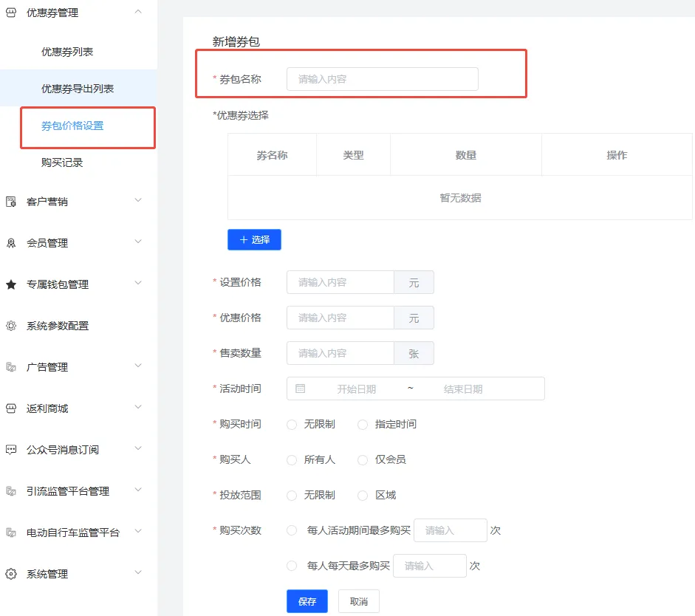Select 仅会员 radio for 购买人
This screenshot has height=616, width=695.
[x=362, y=459]
